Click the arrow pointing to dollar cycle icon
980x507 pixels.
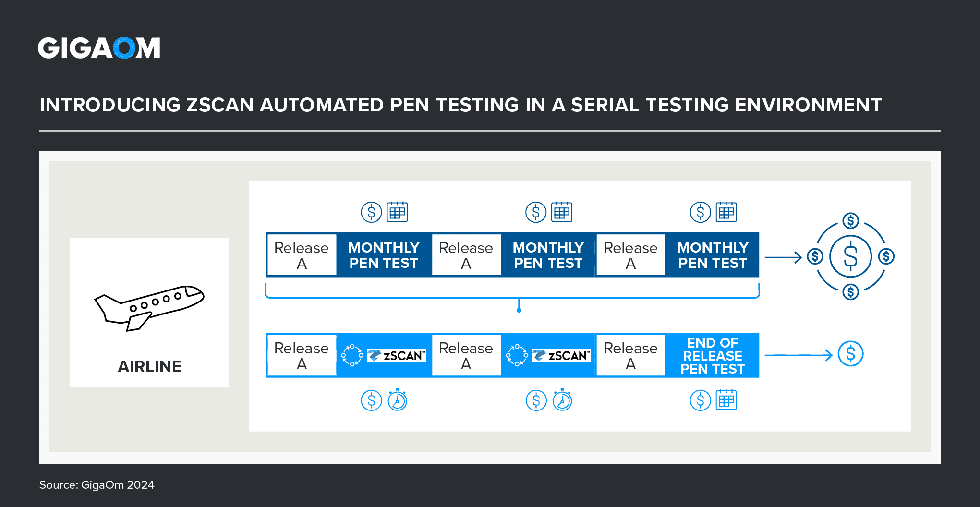pyautogui.click(x=783, y=257)
